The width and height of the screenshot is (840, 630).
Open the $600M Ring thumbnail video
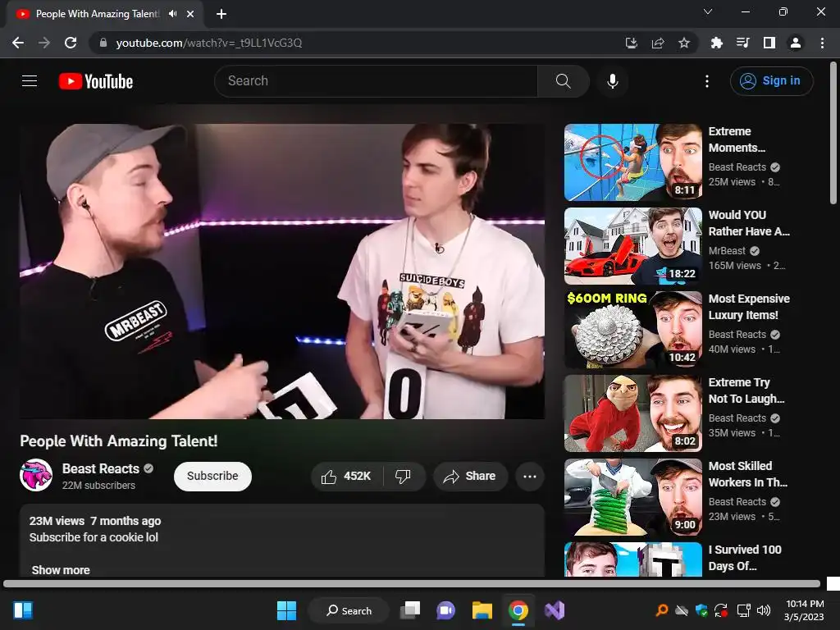[633, 330]
